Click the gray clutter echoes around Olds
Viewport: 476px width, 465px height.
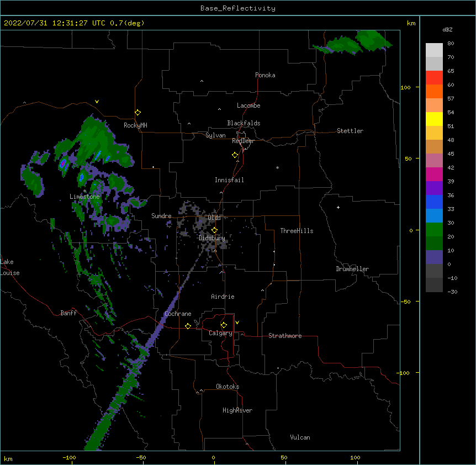(202, 226)
